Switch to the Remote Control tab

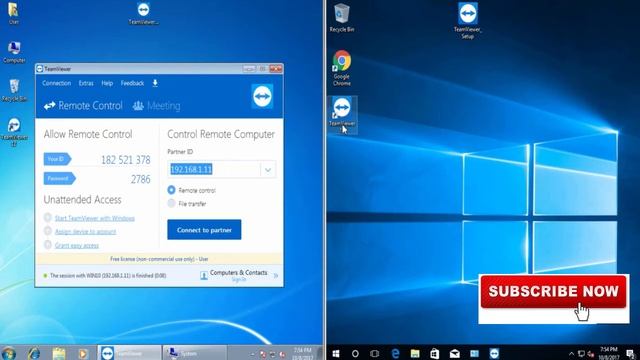coord(83,106)
